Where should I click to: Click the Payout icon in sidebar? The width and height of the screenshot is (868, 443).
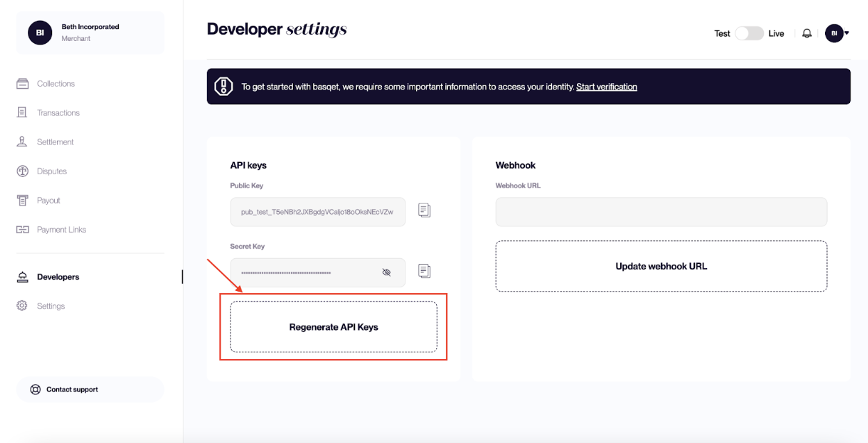coord(22,200)
